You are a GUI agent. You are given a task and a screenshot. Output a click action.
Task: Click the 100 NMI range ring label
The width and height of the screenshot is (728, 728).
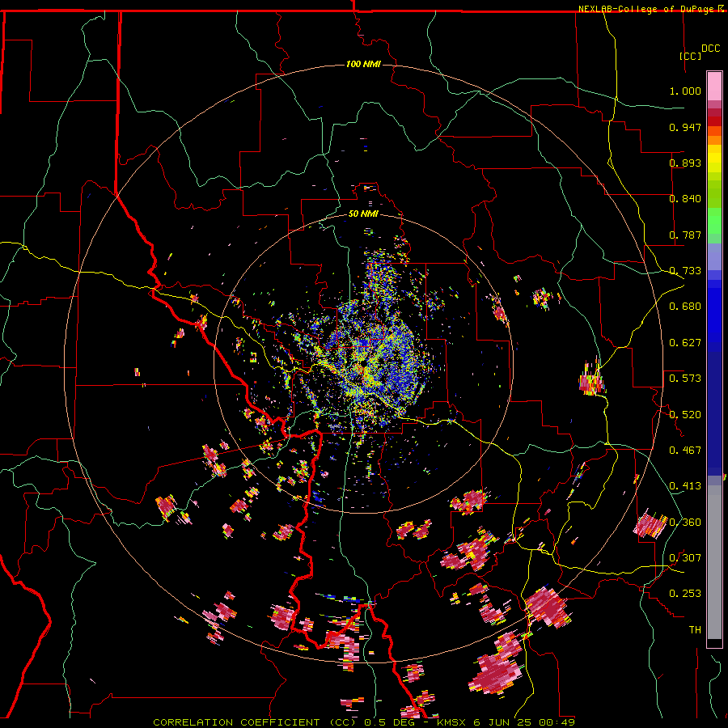(x=363, y=64)
